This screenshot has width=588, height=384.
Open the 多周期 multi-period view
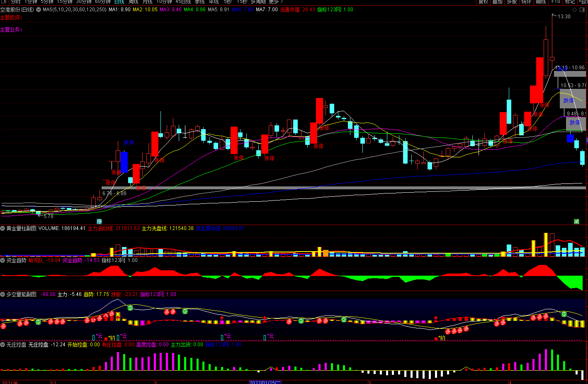pyautogui.click(x=258, y=2)
